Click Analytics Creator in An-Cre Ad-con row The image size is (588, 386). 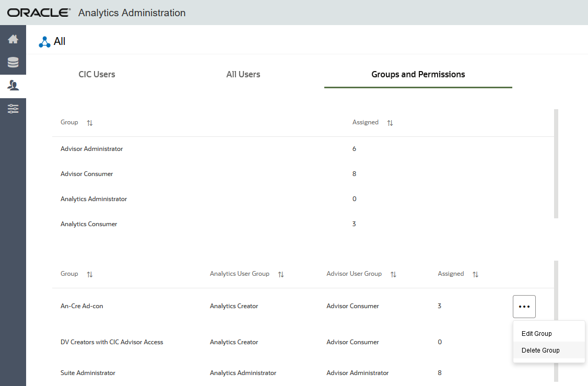pyautogui.click(x=234, y=306)
